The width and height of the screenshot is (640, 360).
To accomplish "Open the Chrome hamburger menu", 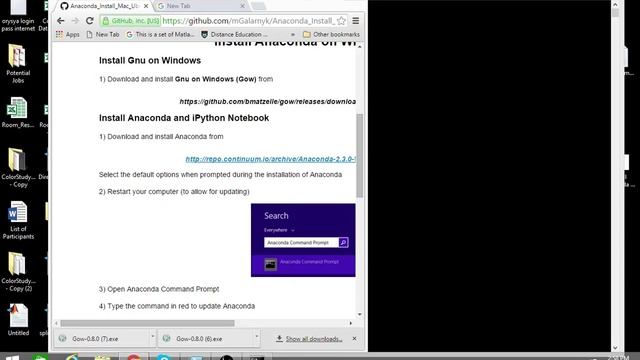I will tap(356, 21).
